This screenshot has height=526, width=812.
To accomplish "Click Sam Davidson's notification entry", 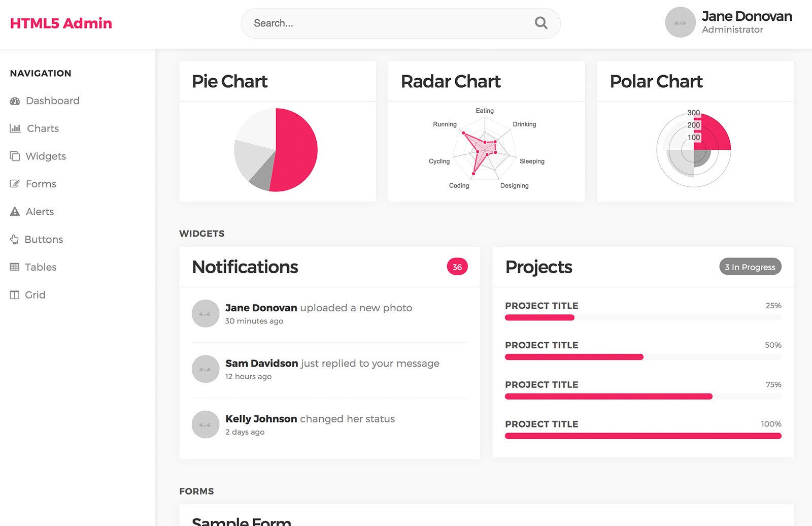I will click(332, 364).
